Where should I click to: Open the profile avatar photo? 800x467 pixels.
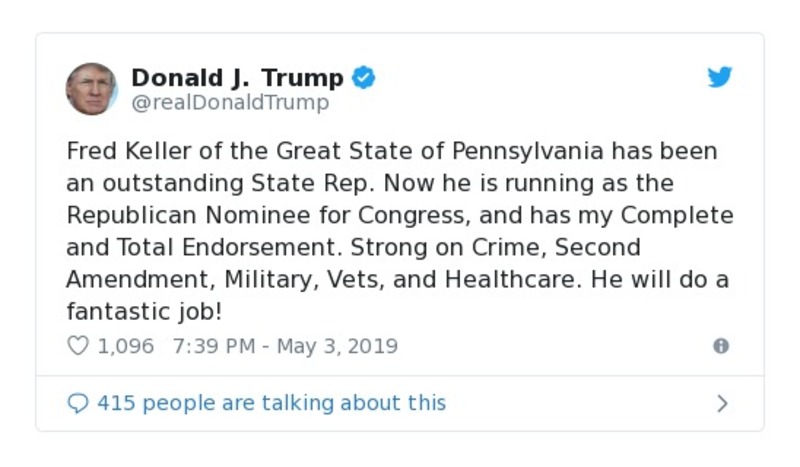[x=91, y=88]
